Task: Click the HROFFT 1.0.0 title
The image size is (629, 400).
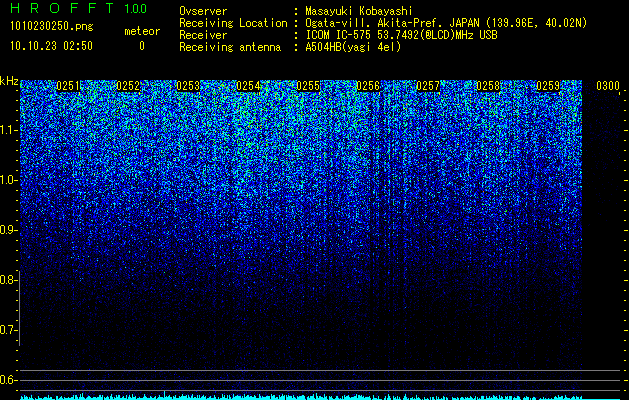Action: coord(78,8)
